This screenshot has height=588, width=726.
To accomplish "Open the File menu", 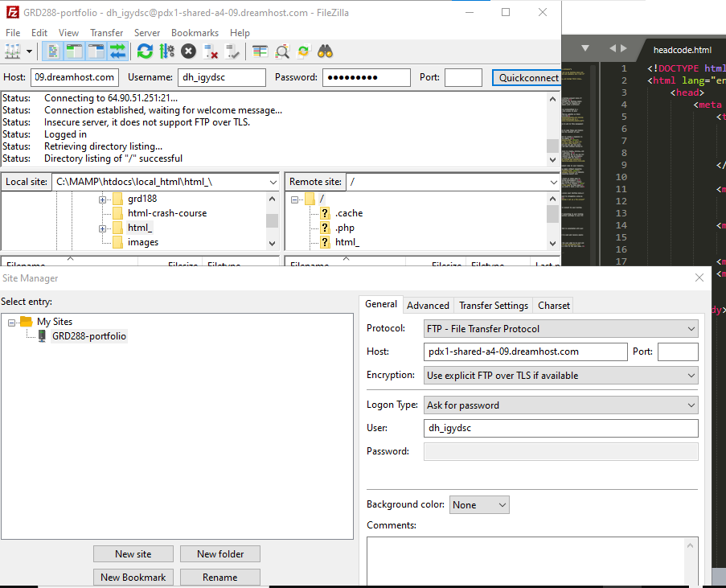I will [13, 33].
